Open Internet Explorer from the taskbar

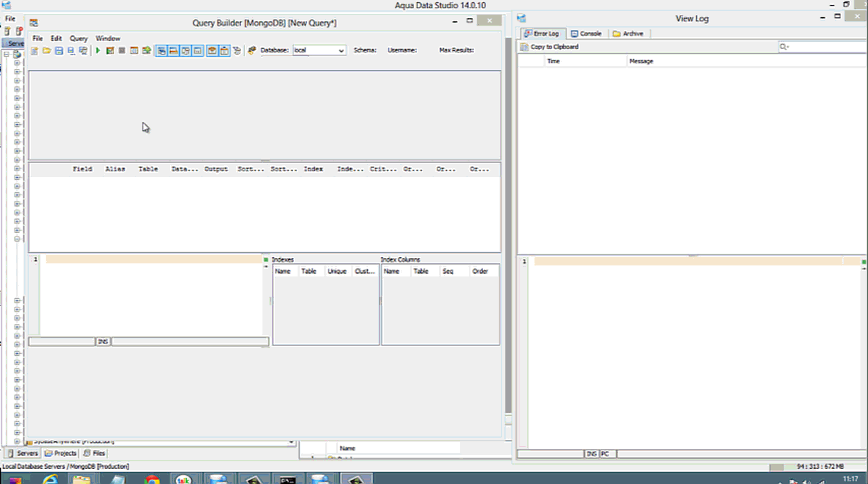click(50, 479)
